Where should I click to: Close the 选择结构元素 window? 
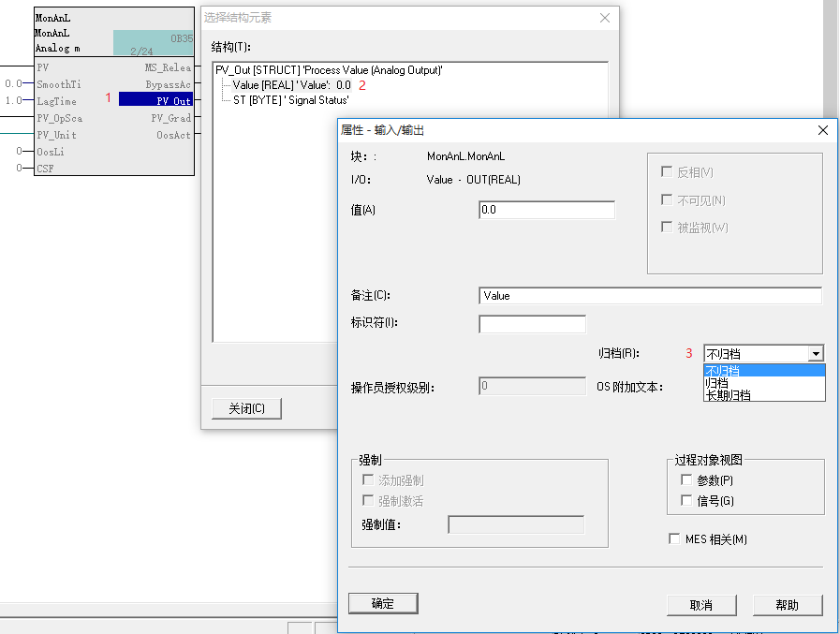605,18
